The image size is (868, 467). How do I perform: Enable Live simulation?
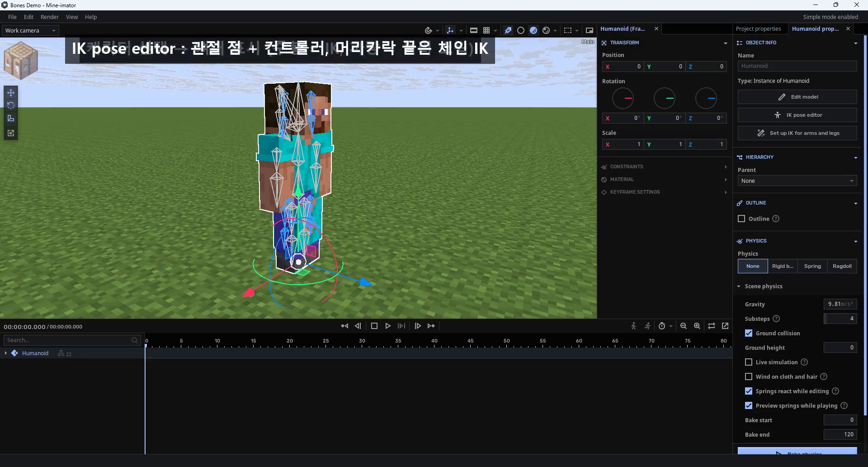pos(749,362)
